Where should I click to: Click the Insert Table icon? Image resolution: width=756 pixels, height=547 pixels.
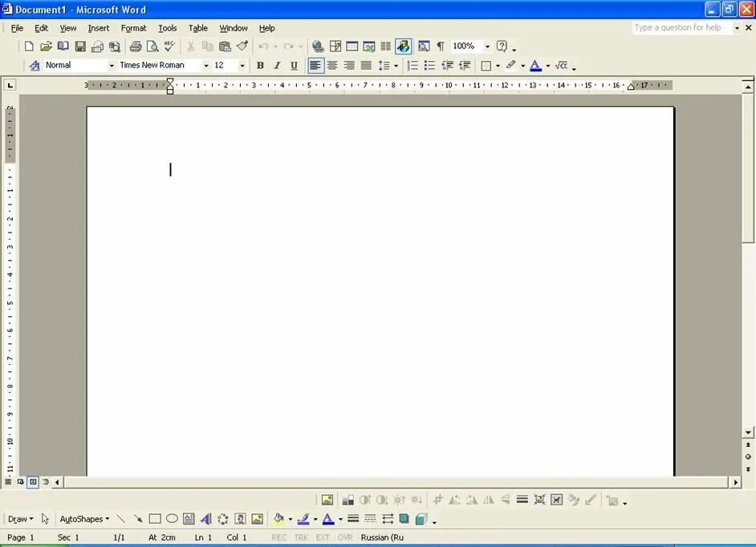pyautogui.click(x=352, y=47)
